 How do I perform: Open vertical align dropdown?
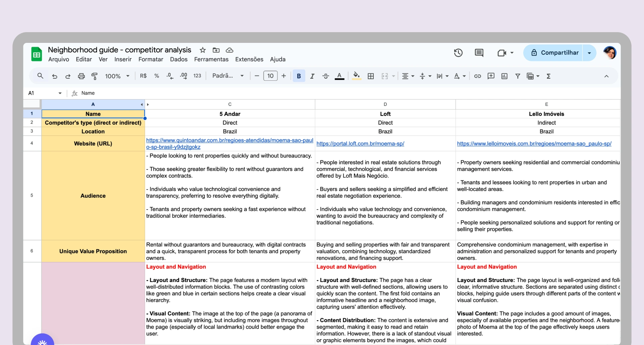[x=426, y=76]
